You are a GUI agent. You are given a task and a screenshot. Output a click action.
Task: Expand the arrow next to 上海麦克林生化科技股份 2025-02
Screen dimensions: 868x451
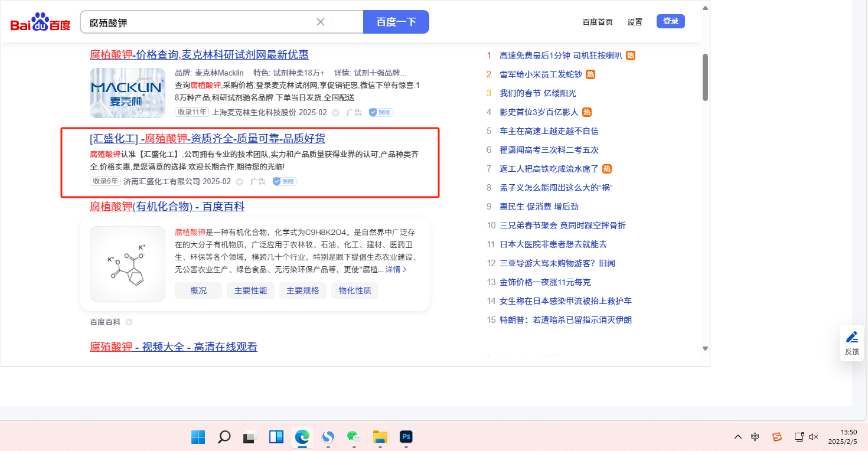pyautogui.click(x=335, y=113)
